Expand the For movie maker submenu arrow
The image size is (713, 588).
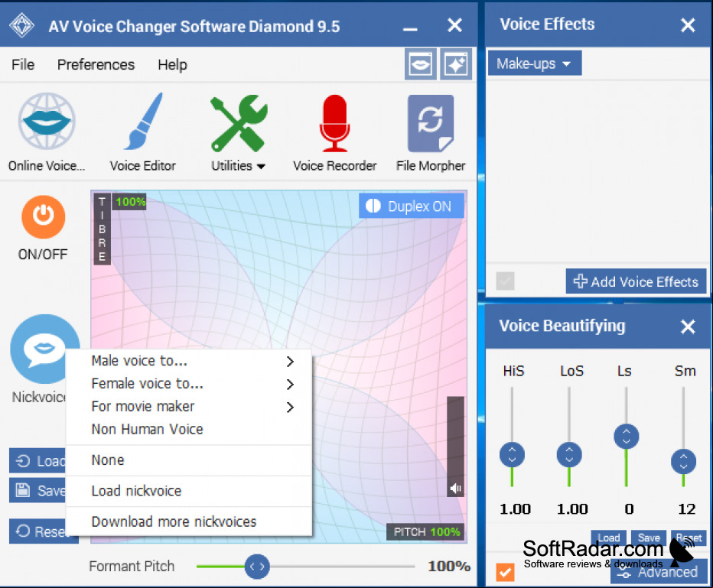[290, 407]
